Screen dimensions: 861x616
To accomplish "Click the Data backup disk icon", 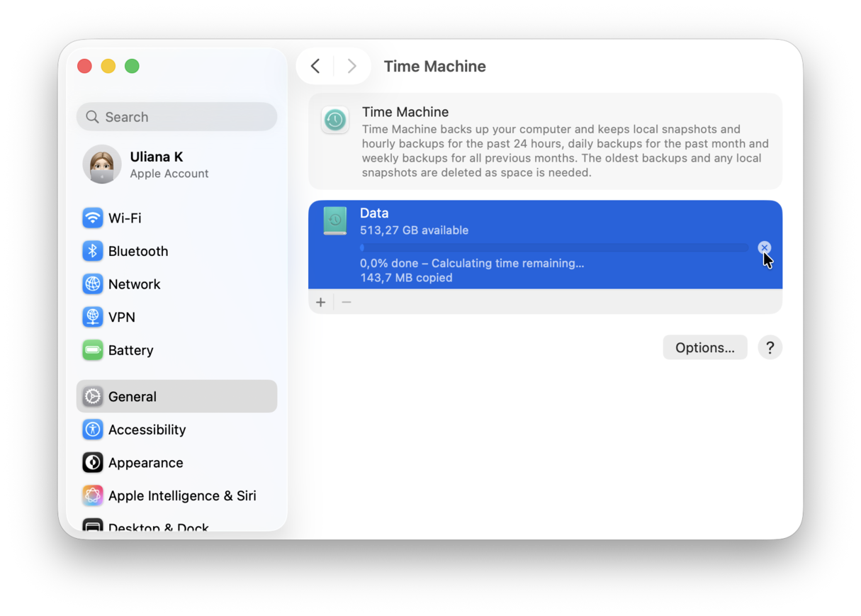I will pyautogui.click(x=334, y=220).
